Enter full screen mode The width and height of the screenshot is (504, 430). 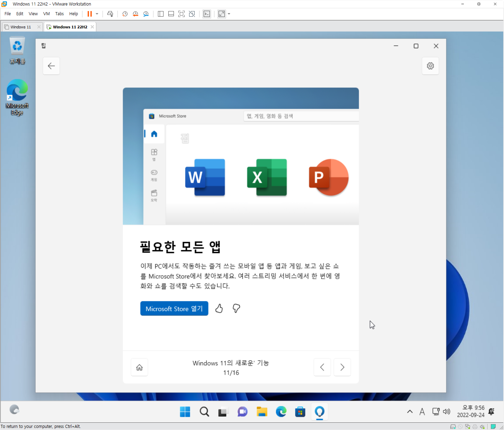(x=182, y=14)
